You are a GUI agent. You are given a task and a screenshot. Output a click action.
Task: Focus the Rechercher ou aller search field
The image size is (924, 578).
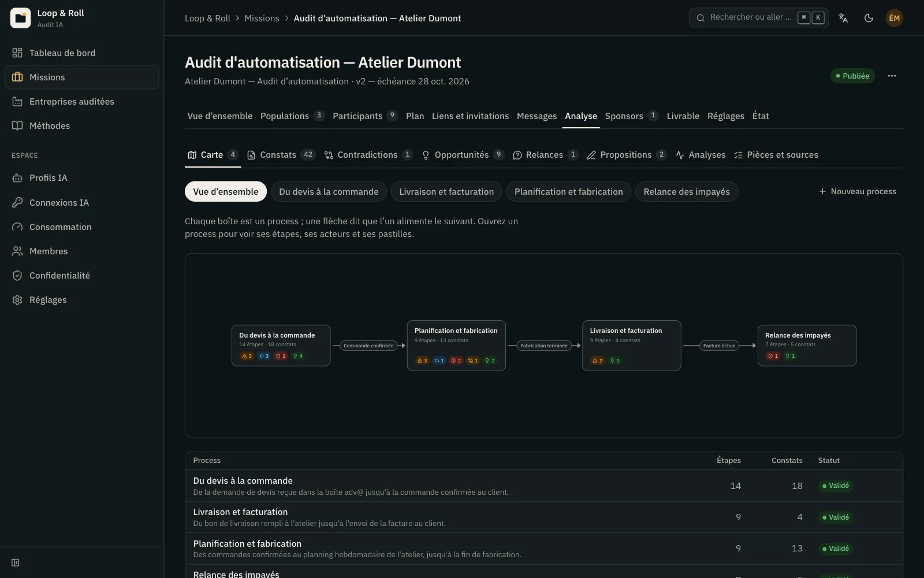tap(759, 18)
